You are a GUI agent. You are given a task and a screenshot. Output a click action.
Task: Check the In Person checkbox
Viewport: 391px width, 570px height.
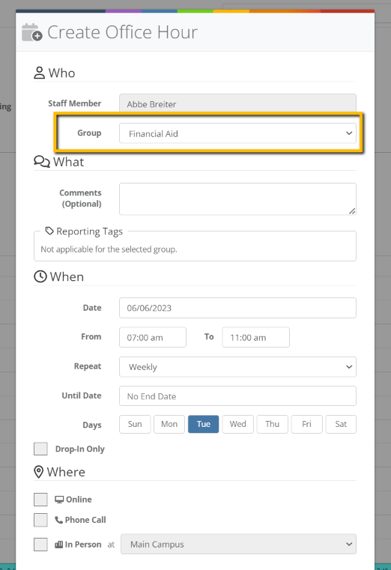41,545
